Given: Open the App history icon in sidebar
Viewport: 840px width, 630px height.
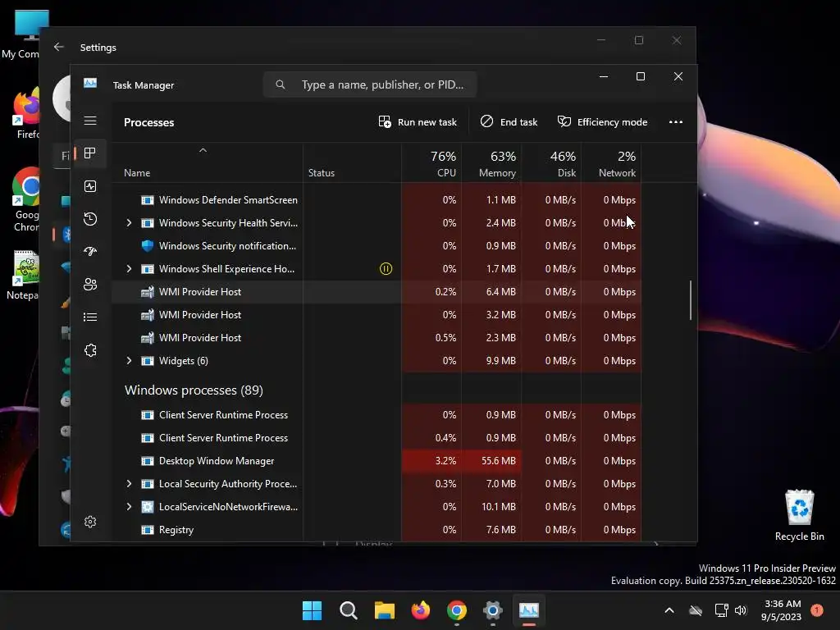Looking at the screenshot, I should click(90, 218).
